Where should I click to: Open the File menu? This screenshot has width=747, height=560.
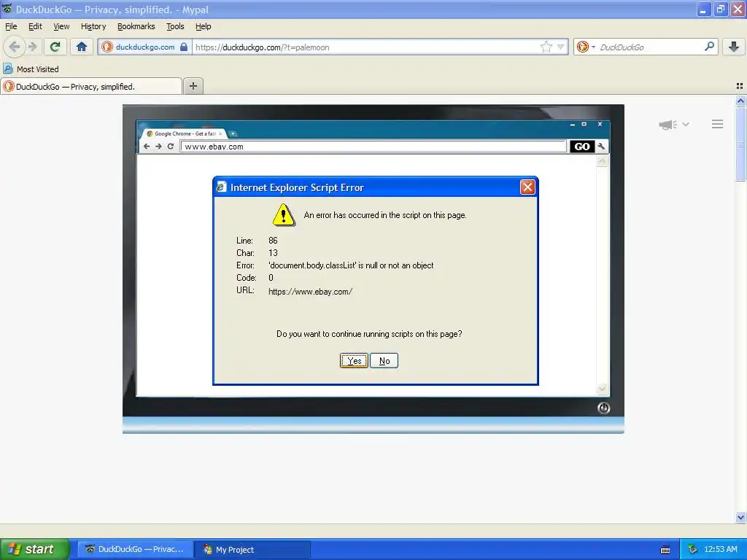pos(11,26)
